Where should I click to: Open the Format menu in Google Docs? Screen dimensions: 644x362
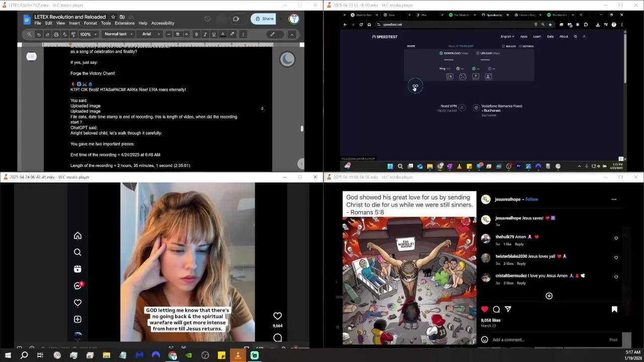pyautogui.click(x=91, y=23)
